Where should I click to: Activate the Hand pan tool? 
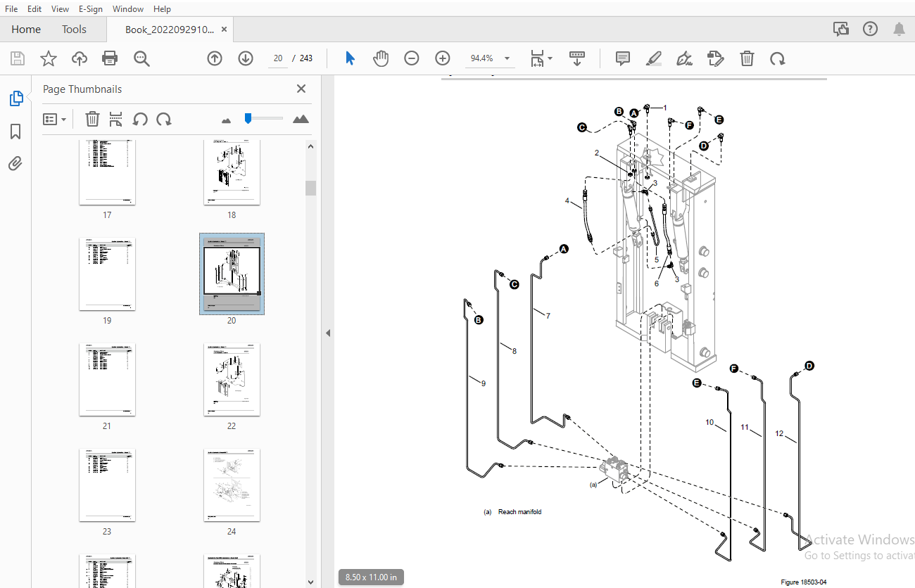click(381, 58)
